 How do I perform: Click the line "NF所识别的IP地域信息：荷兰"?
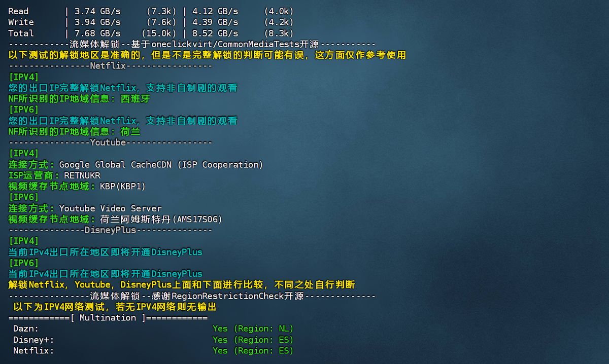click(75, 132)
